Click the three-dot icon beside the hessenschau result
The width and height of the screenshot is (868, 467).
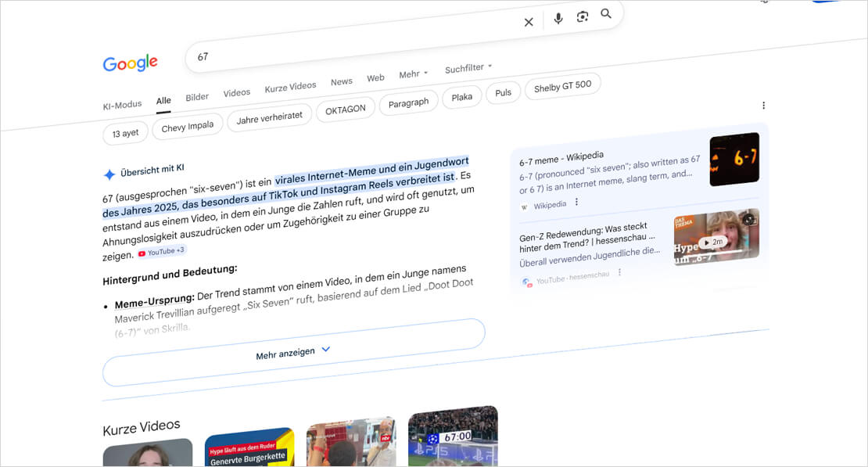619,271
